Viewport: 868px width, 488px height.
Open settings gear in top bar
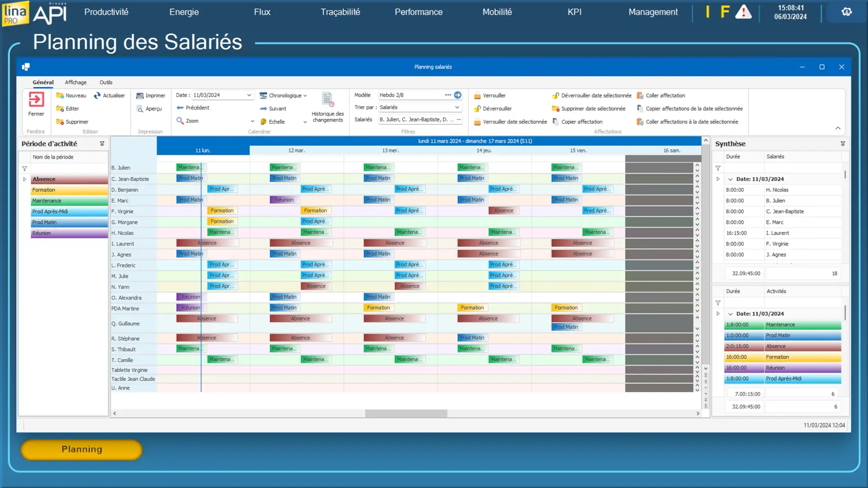847,12
